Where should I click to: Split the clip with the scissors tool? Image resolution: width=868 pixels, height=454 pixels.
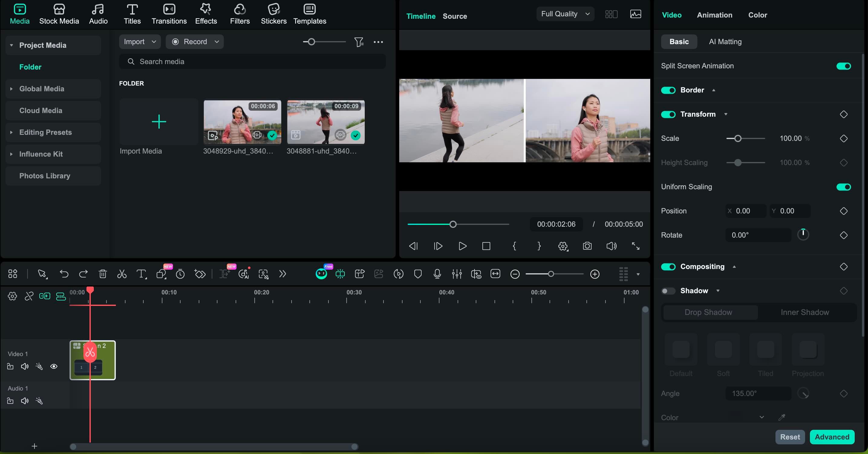(x=122, y=274)
